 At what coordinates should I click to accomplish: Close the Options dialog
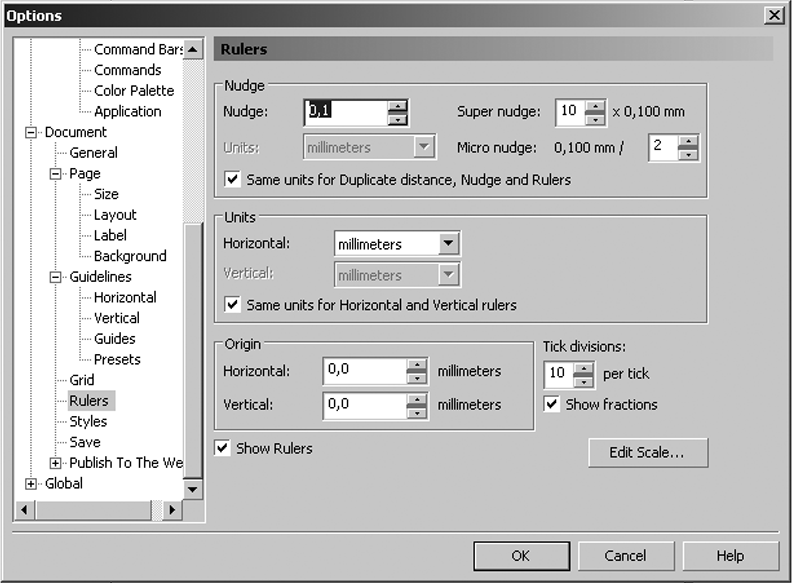point(774,15)
